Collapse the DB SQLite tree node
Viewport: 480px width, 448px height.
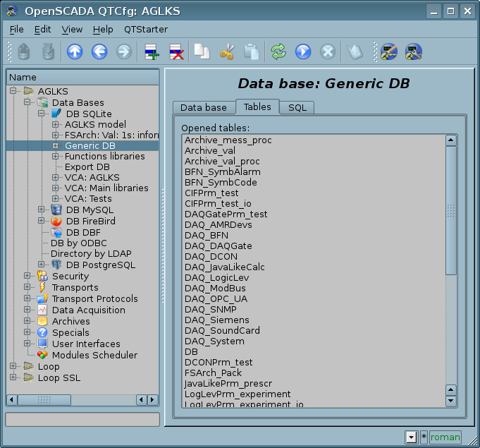(42, 114)
